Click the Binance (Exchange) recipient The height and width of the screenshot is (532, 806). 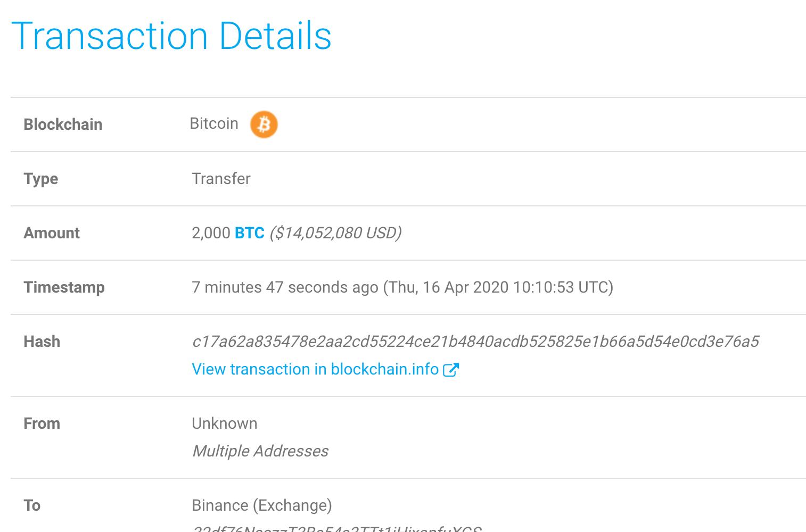[x=262, y=505]
